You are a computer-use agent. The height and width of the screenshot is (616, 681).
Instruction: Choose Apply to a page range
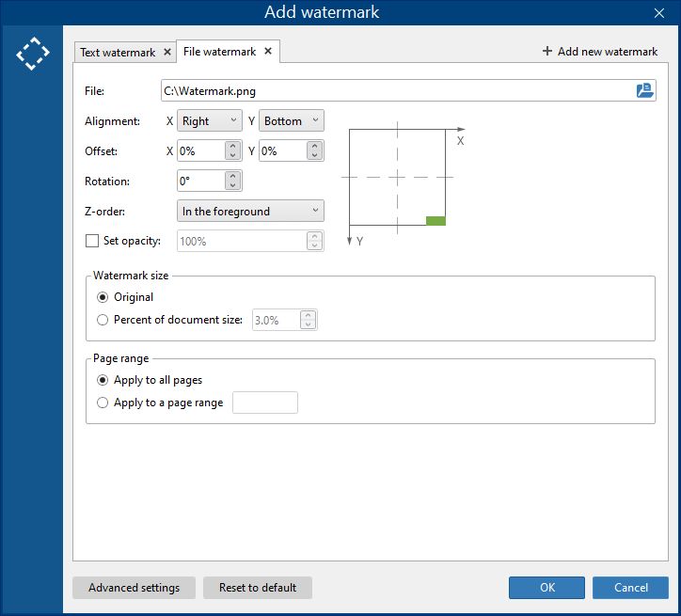click(x=103, y=403)
